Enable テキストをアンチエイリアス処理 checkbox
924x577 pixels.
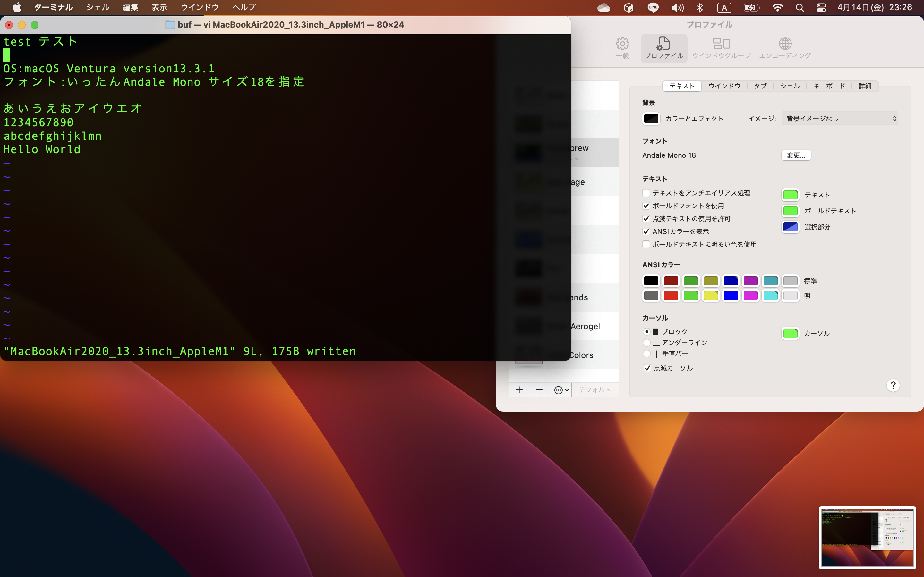point(646,193)
